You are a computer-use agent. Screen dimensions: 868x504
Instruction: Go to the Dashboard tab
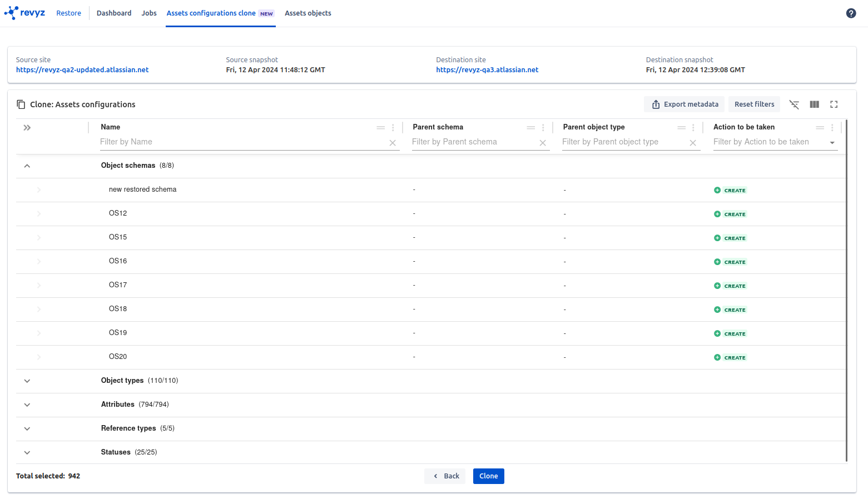click(114, 13)
